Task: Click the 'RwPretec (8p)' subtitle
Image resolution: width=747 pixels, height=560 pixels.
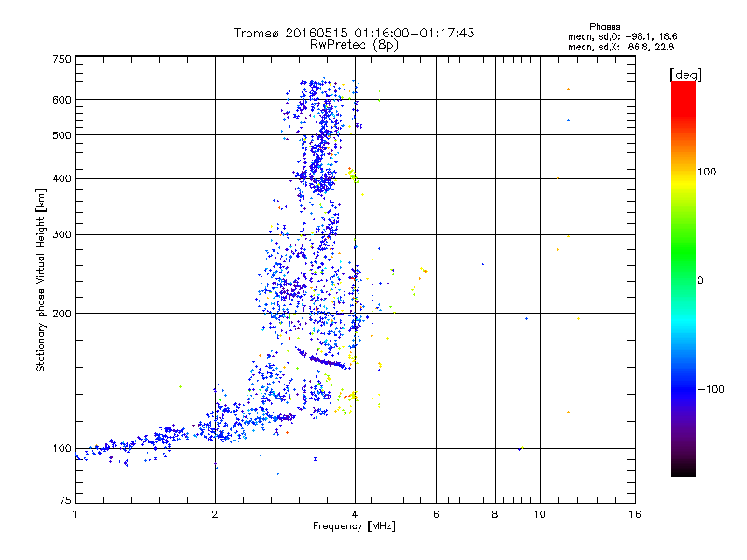Action: click(x=354, y=45)
